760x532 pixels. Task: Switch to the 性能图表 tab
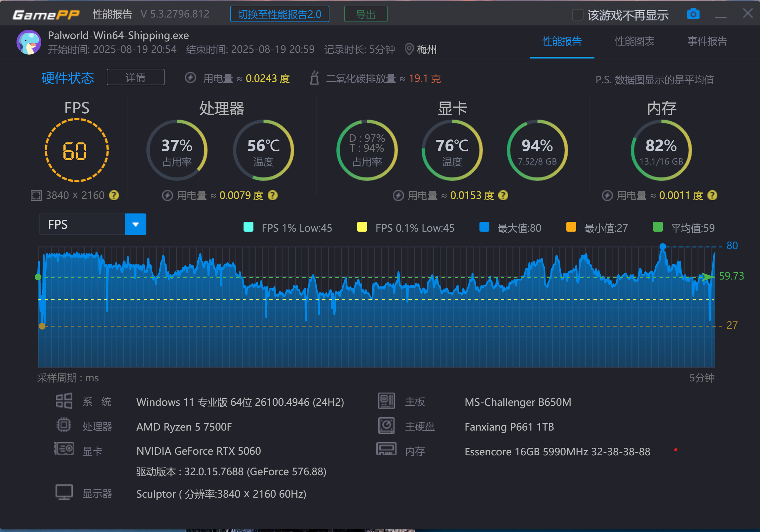tap(634, 41)
